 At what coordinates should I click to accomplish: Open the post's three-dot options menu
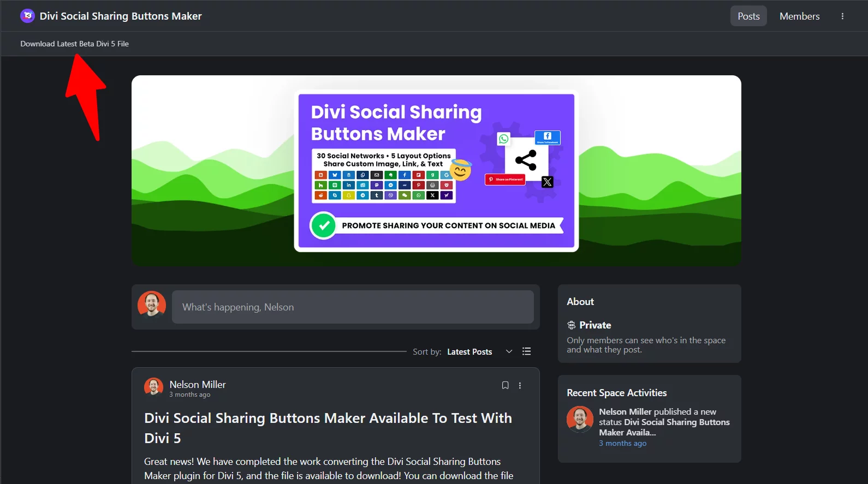tap(520, 385)
